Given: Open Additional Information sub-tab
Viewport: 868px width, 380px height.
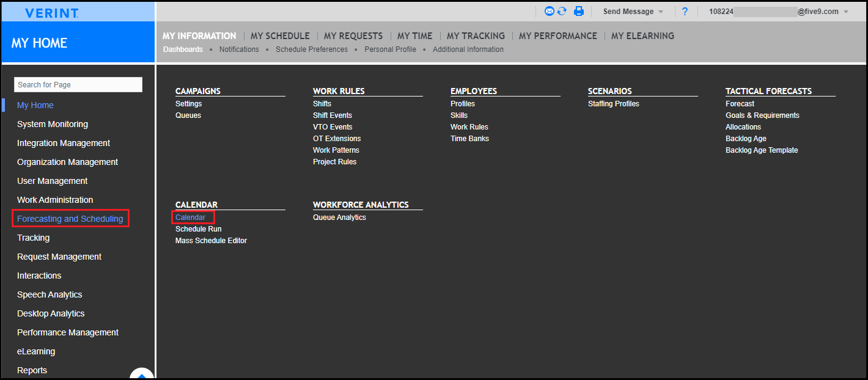Looking at the screenshot, I should pyautogui.click(x=468, y=49).
